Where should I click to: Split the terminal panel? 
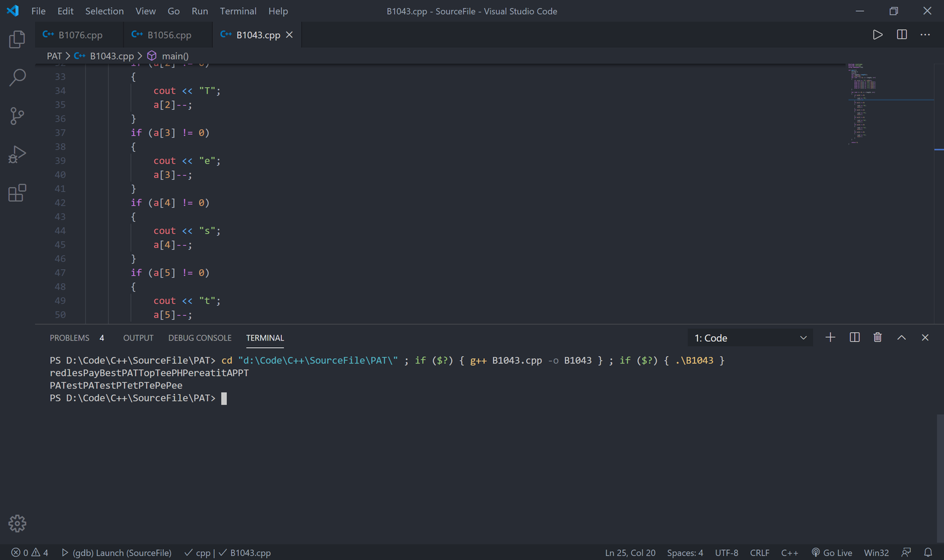point(854,337)
